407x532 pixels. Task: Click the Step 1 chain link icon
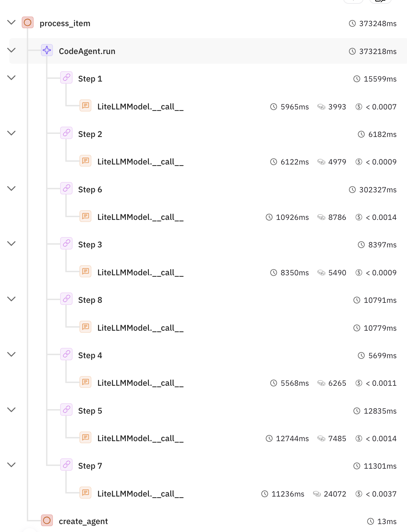pyautogui.click(x=66, y=78)
